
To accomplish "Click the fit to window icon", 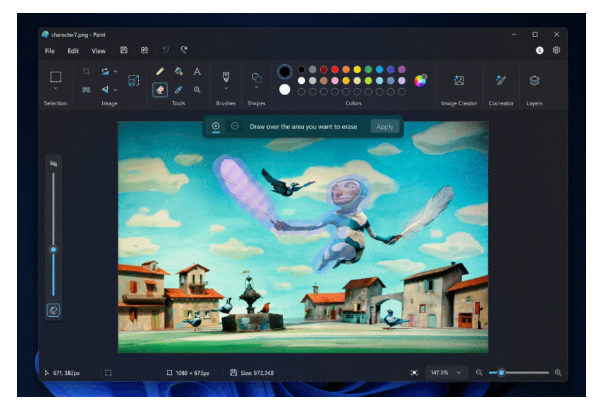I will click(414, 372).
